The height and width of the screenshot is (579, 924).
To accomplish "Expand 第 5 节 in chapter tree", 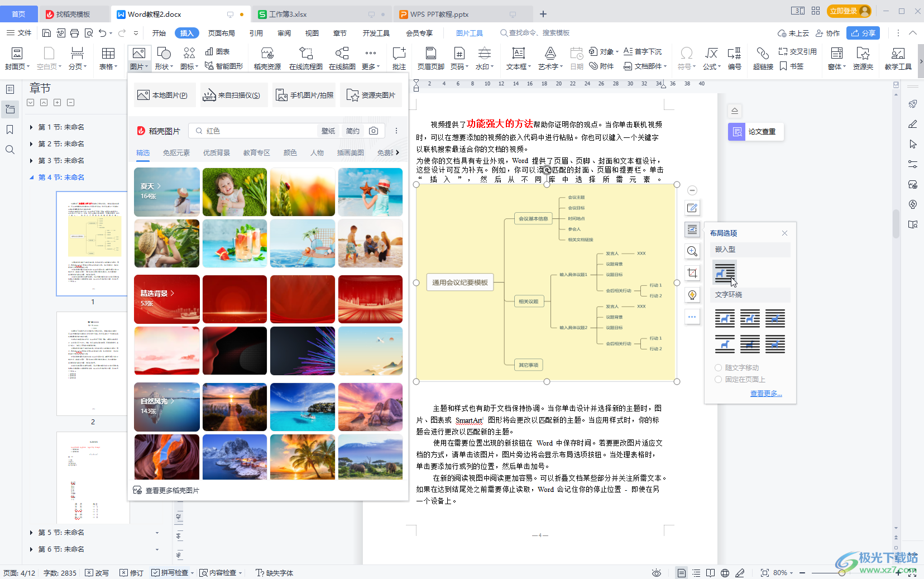I will (x=31, y=533).
